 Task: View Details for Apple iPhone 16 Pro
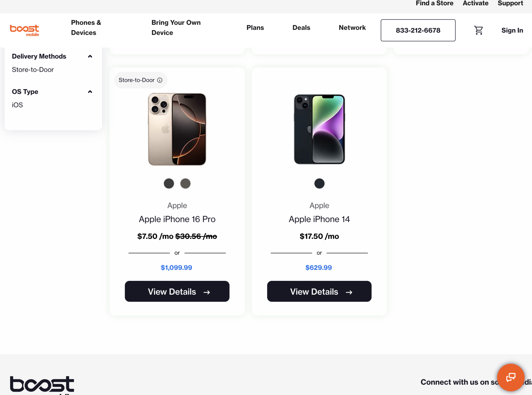pos(177,292)
